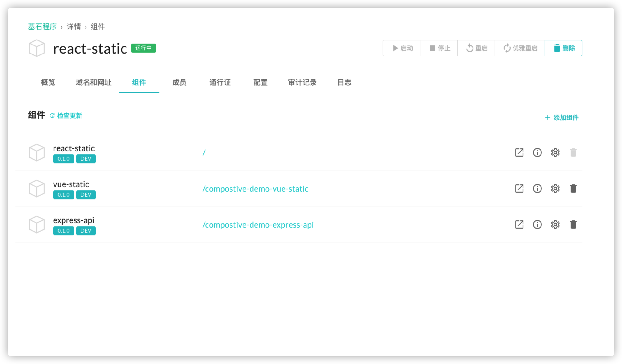The width and height of the screenshot is (622, 364).
Task: Open the 域名和网址 tab
Action: tap(93, 82)
